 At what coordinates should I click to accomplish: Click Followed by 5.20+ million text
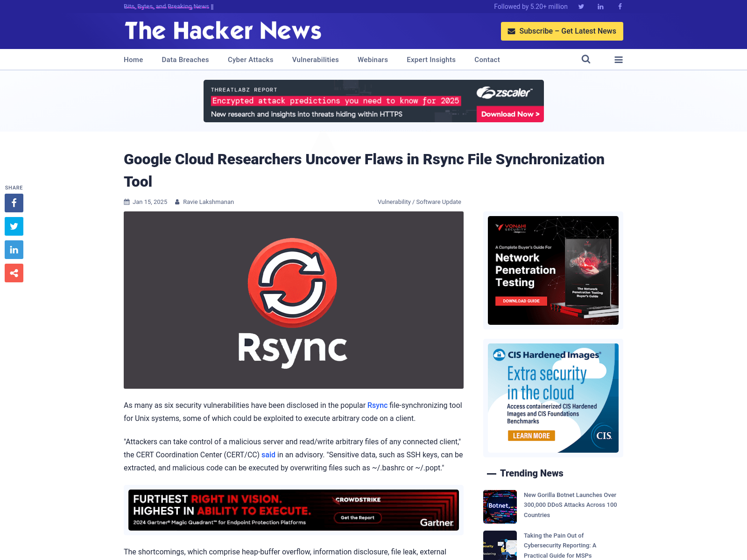(531, 7)
